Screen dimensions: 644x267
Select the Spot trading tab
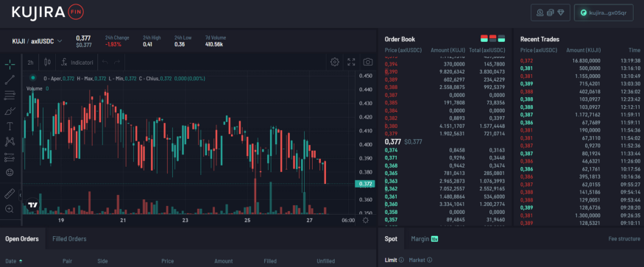pyautogui.click(x=391, y=238)
